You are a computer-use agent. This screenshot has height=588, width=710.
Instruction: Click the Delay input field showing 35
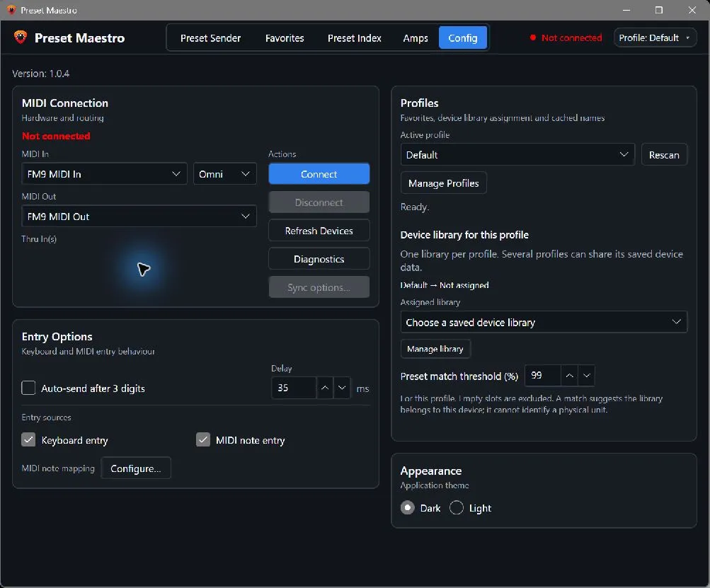pyautogui.click(x=294, y=388)
